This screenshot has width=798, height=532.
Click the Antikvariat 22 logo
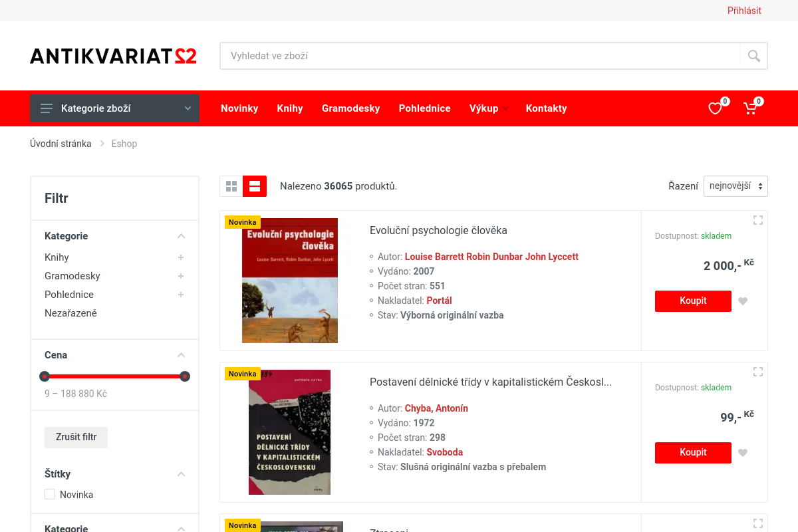point(113,56)
